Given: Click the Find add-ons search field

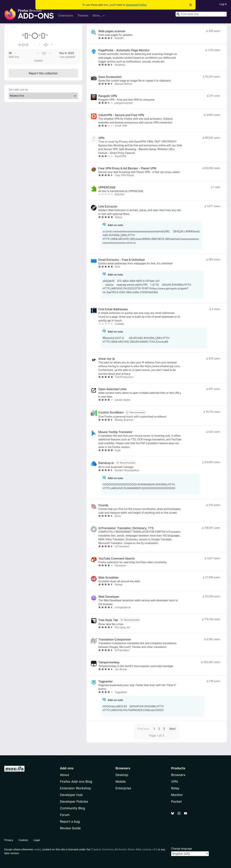Looking at the screenshot, I should coord(201,14).
